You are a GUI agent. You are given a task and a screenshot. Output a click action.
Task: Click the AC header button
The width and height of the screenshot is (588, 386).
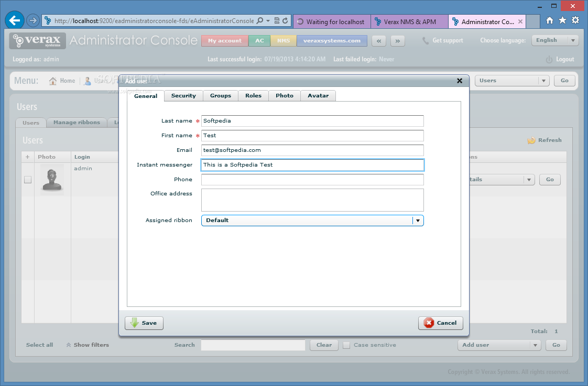[259, 41]
